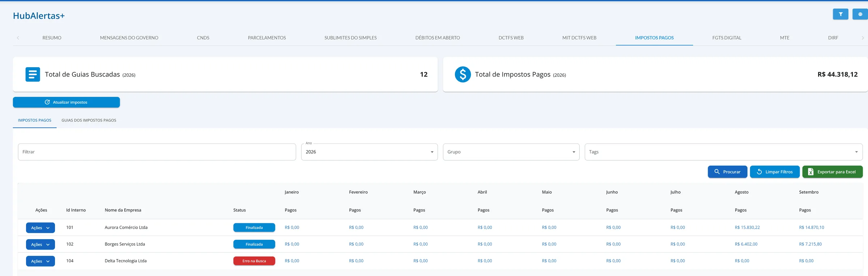Open the Grupo dropdown
Screen dimensions: 868x276
pos(511,152)
